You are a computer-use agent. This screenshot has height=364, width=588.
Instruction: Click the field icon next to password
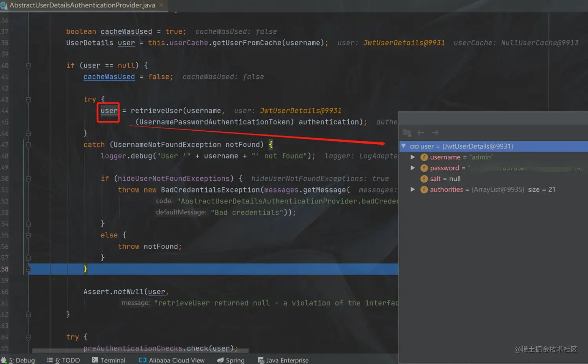pos(424,168)
